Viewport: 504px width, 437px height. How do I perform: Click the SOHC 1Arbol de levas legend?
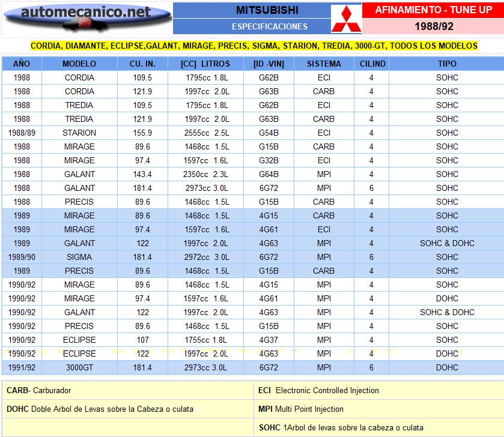coord(341,427)
